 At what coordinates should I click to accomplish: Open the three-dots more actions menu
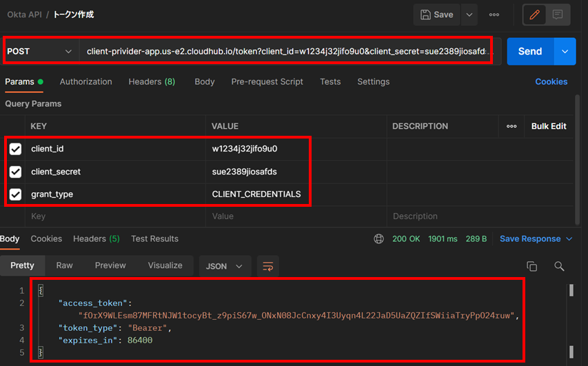point(494,14)
